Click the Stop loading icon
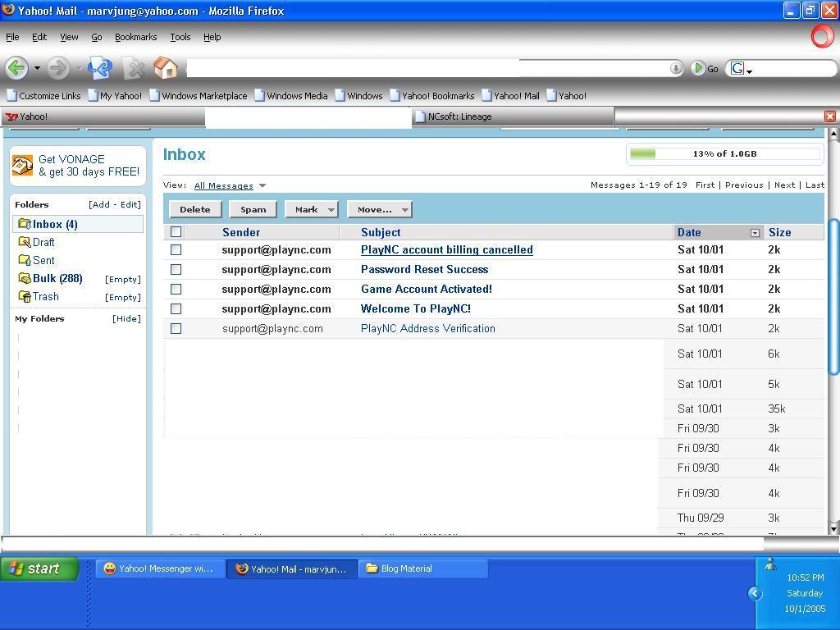The width and height of the screenshot is (840, 630). (x=135, y=68)
